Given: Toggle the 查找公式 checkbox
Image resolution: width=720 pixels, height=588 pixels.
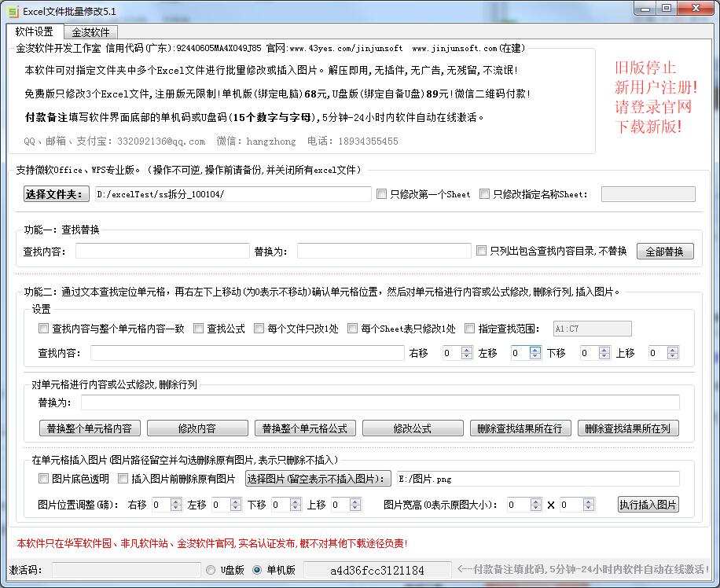Looking at the screenshot, I should click(x=198, y=329).
